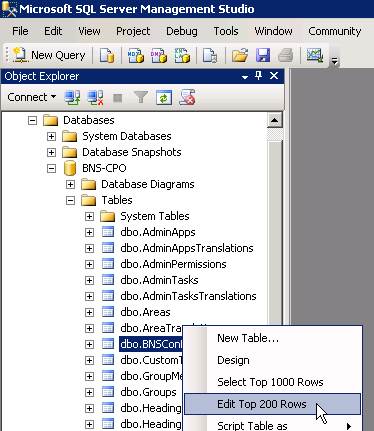
Task: Click the Filter funnel icon
Action: click(x=141, y=98)
